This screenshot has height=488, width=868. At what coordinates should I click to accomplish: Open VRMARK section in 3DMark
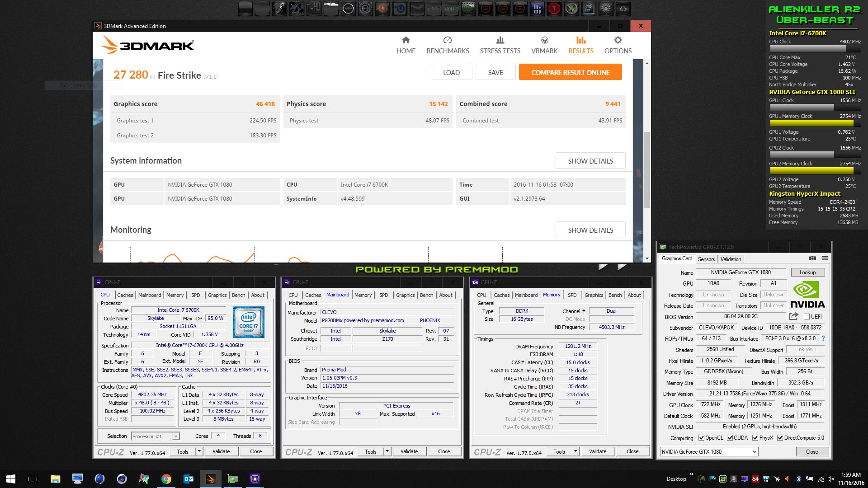coord(544,45)
